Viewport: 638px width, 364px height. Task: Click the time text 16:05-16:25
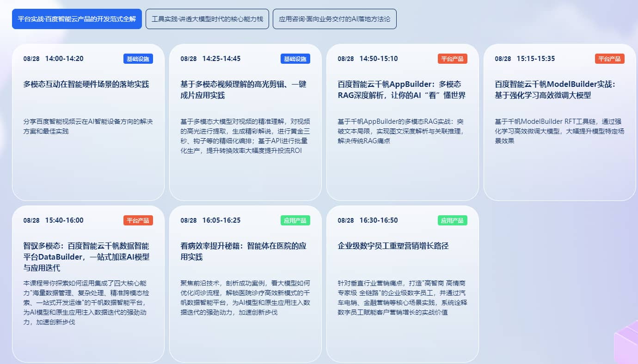(221, 220)
